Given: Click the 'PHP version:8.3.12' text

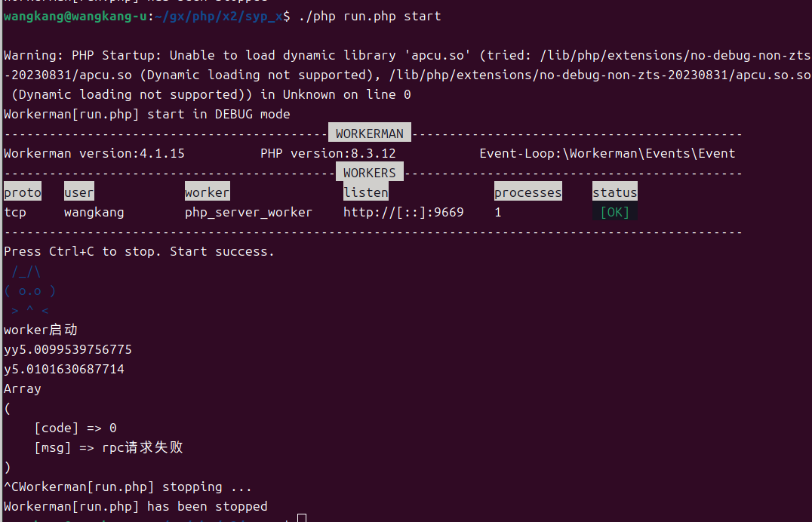Looking at the screenshot, I should [x=328, y=153].
